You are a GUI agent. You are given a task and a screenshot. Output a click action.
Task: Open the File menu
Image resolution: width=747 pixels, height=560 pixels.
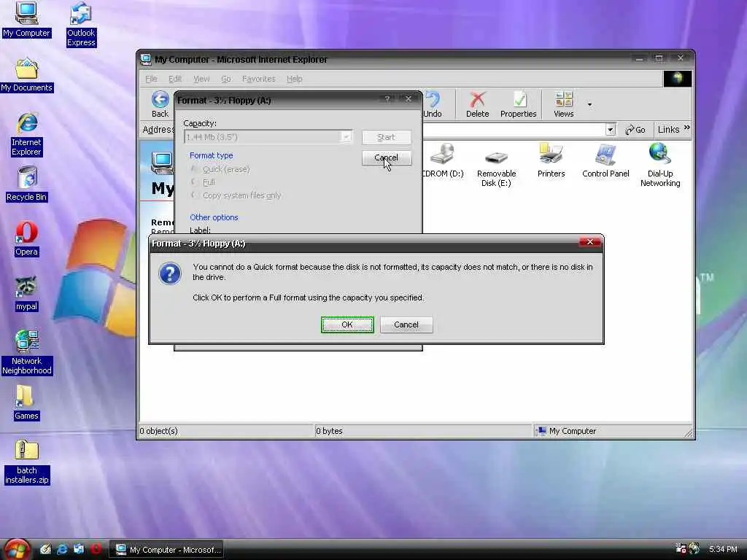coord(151,79)
